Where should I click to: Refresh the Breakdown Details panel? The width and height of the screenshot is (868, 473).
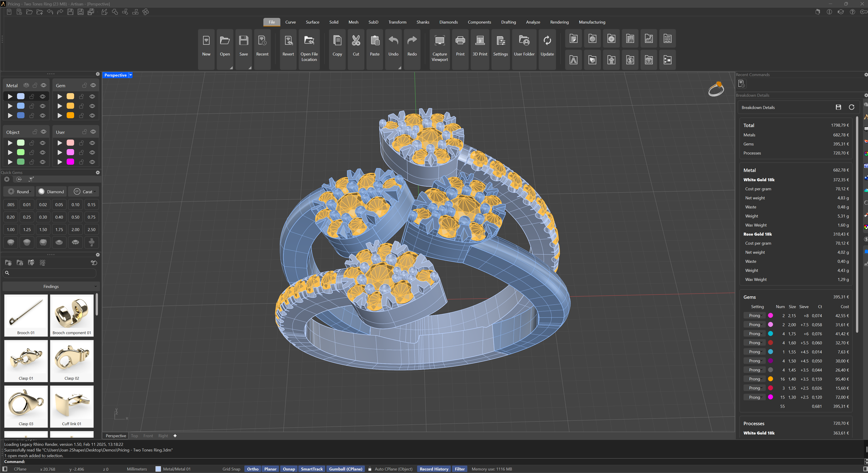(x=851, y=107)
